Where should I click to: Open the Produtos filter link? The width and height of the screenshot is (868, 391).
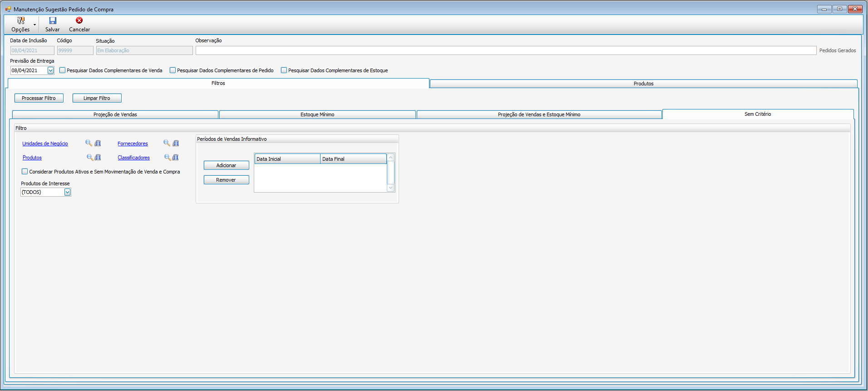pos(32,158)
